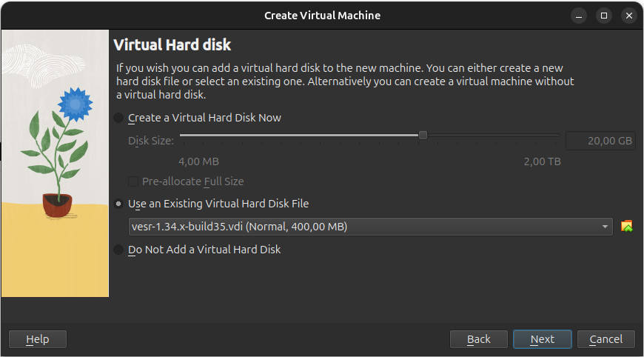
Task: Maximize the Create Virtual Machine window
Action: 604,15
